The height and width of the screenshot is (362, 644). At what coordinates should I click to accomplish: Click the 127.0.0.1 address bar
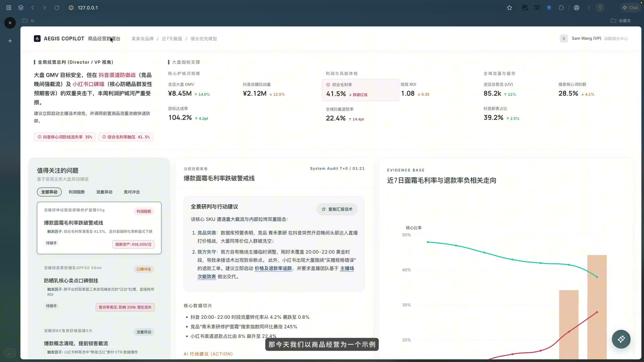[88, 7]
